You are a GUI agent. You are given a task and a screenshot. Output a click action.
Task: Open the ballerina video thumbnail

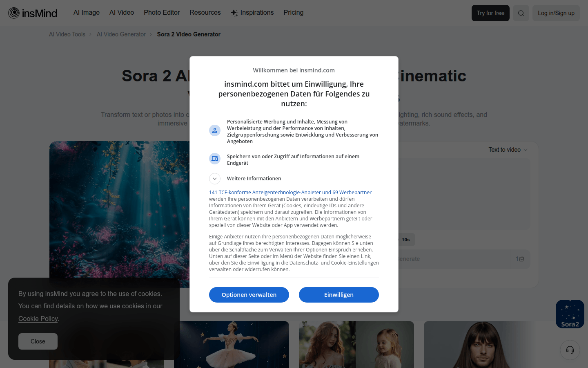click(232, 344)
